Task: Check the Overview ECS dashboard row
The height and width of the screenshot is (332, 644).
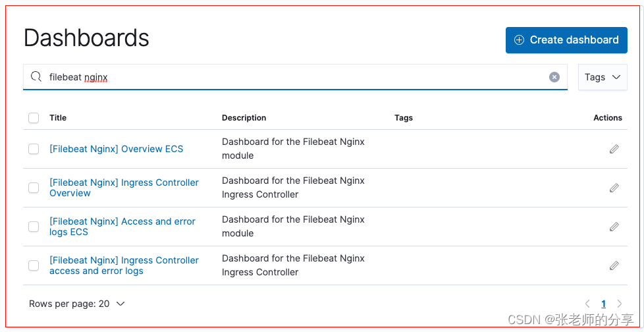Action: coord(34,149)
